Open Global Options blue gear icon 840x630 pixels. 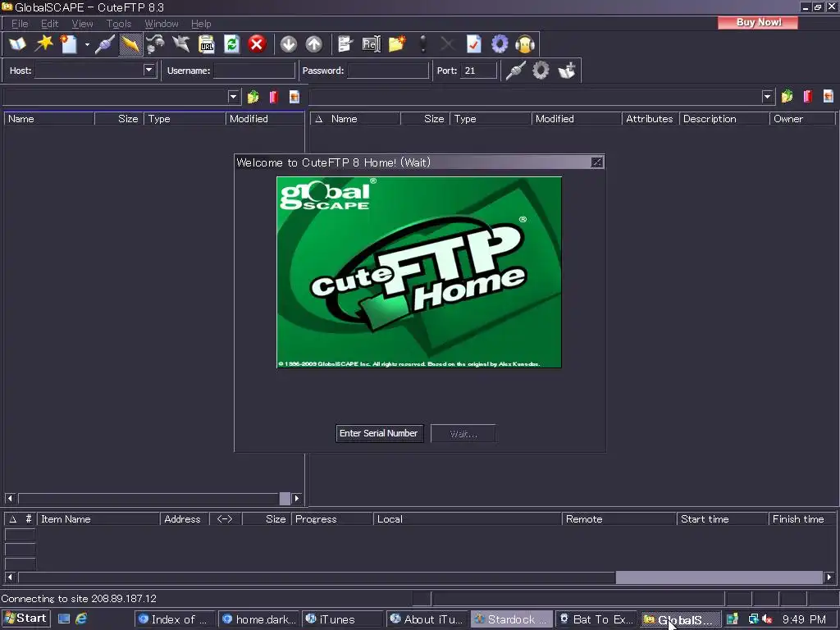(x=500, y=44)
